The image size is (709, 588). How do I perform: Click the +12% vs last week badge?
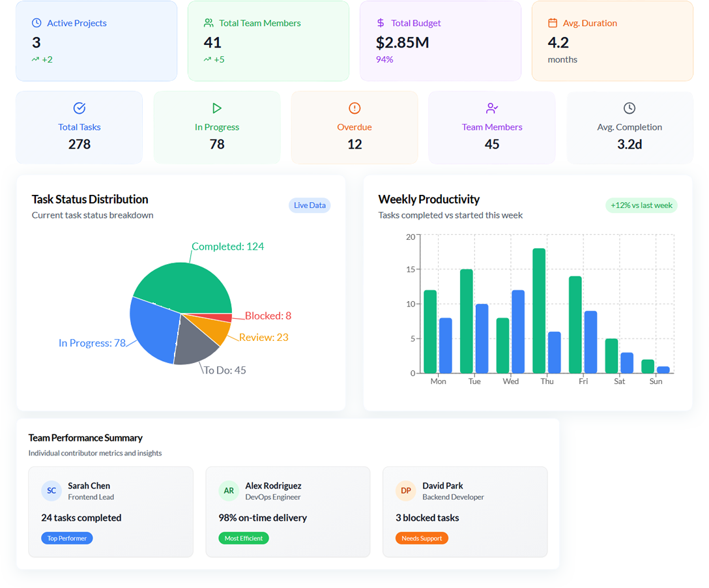tap(641, 205)
